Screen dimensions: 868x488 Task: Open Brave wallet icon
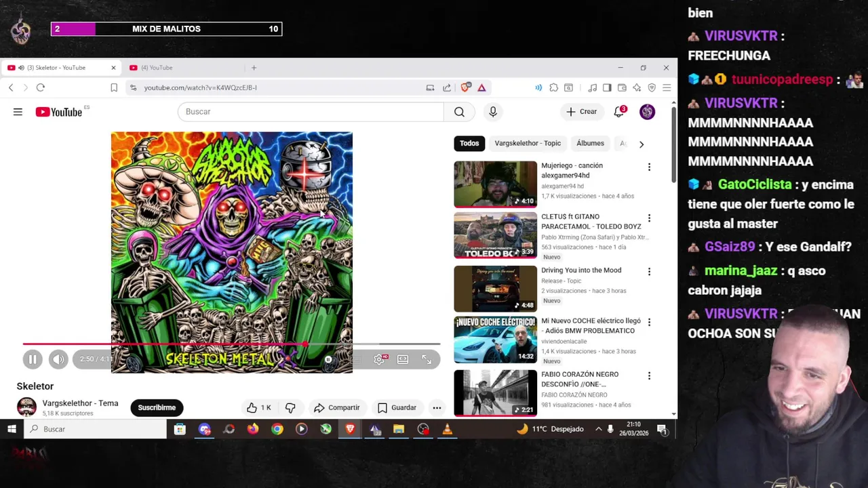(x=622, y=87)
